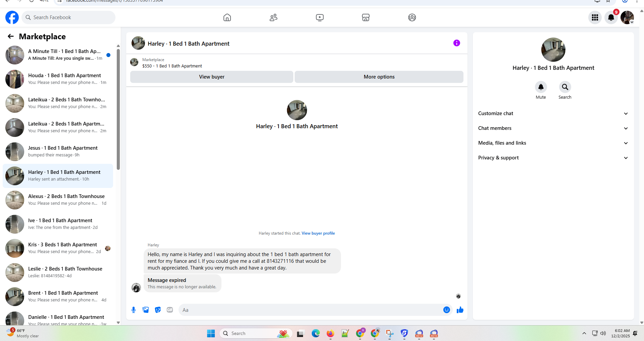Expand Media, files and links section
Screen dimensions: 644x341
553,143
